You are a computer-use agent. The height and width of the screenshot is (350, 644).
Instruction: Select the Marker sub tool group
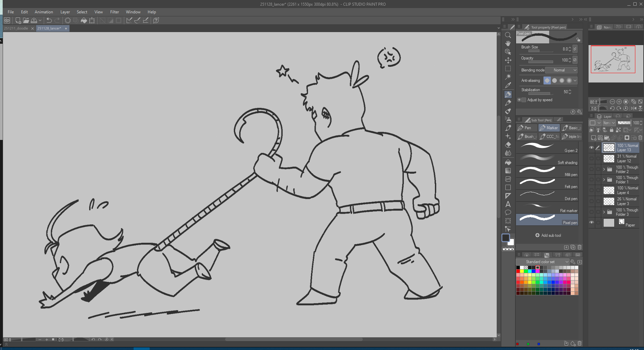pos(549,128)
